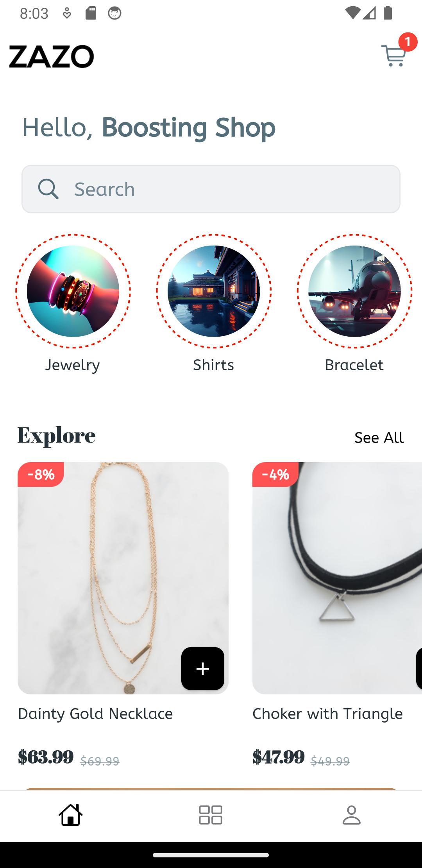
Task: Click the search magnifier icon
Action: coord(48,189)
